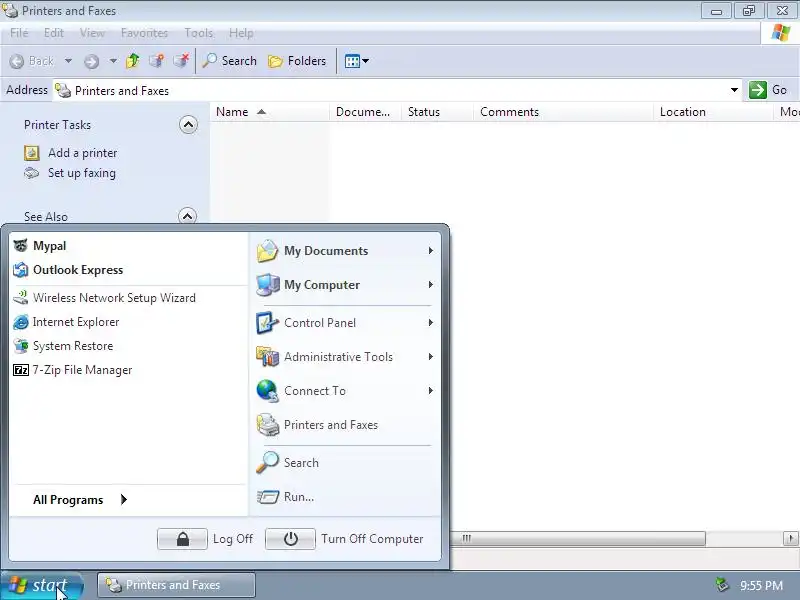The width and height of the screenshot is (800, 600).
Task: Expand My Documents submenu arrow
Action: tap(431, 251)
